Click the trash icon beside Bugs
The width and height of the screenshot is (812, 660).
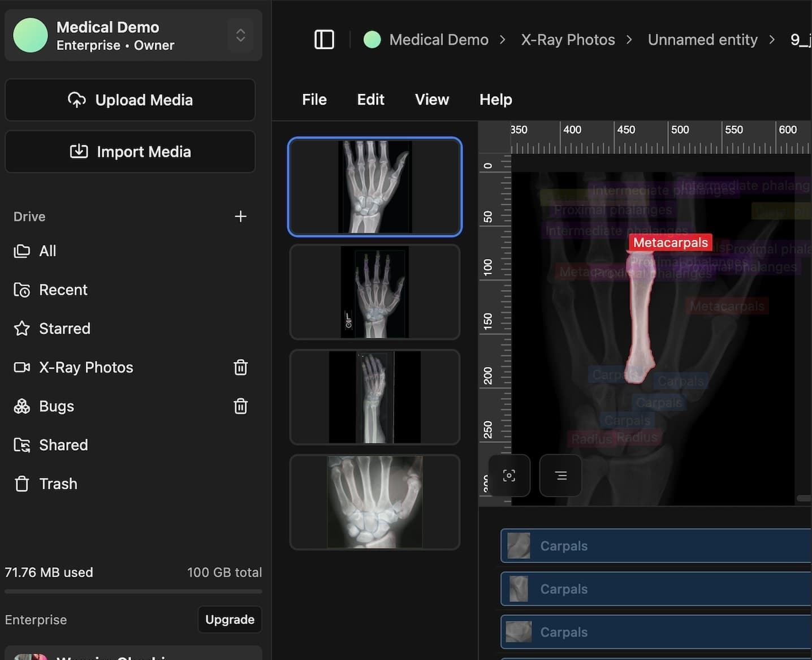click(x=240, y=407)
